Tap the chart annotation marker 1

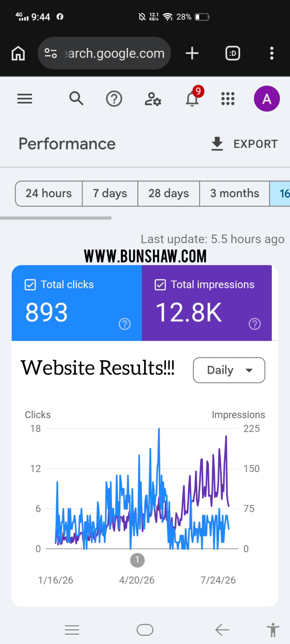(x=137, y=560)
